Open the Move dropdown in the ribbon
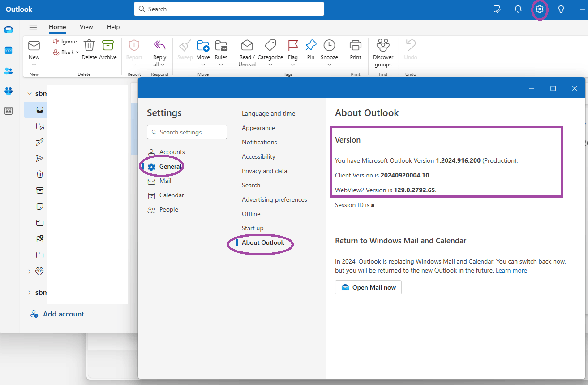The height and width of the screenshot is (385, 588). [203, 65]
